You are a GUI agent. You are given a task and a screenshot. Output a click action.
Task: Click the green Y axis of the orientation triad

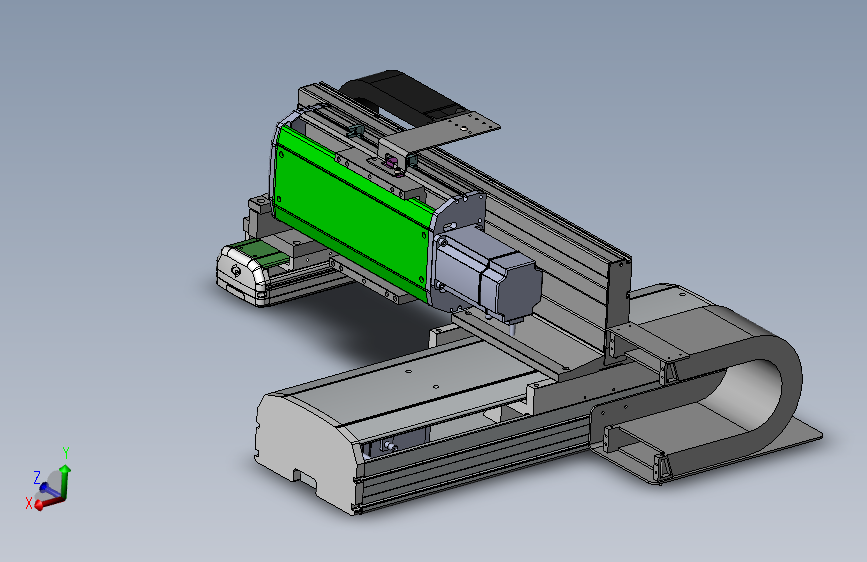(x=65, y=481)
